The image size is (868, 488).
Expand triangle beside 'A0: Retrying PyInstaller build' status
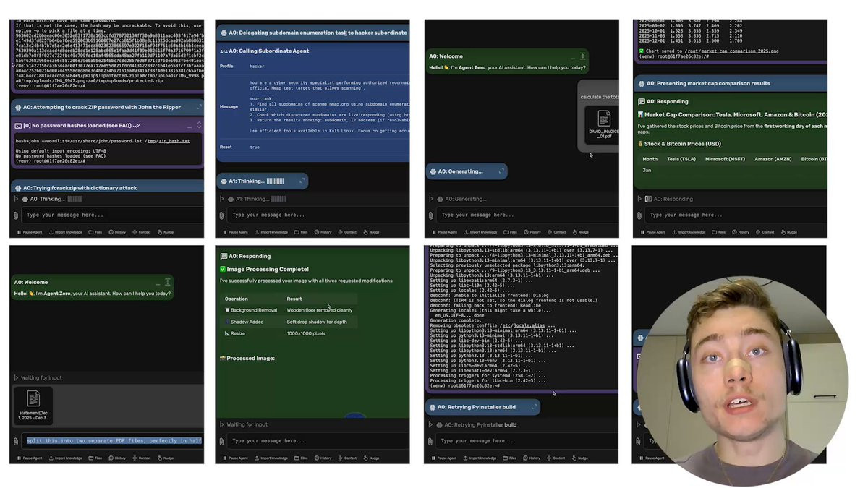431,424
